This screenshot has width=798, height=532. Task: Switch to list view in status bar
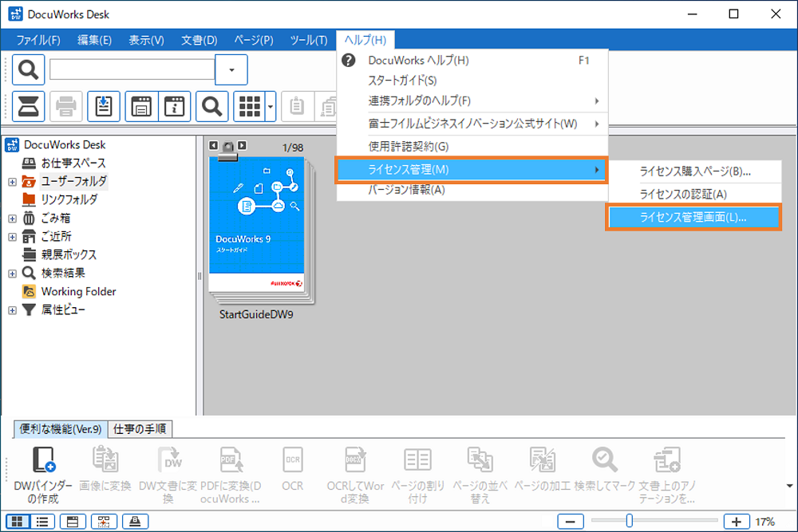(x=42, y=522)
